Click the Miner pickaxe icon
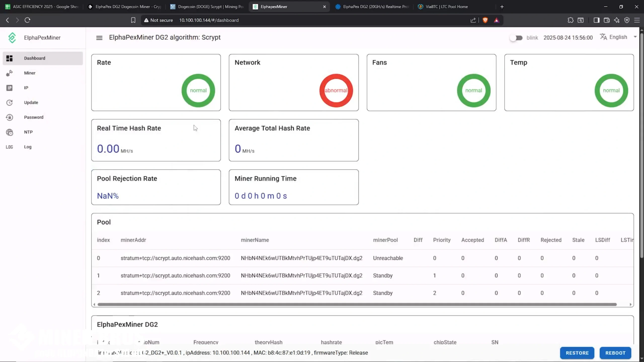This screenshot has height=362, width=644. pos(9,73)
